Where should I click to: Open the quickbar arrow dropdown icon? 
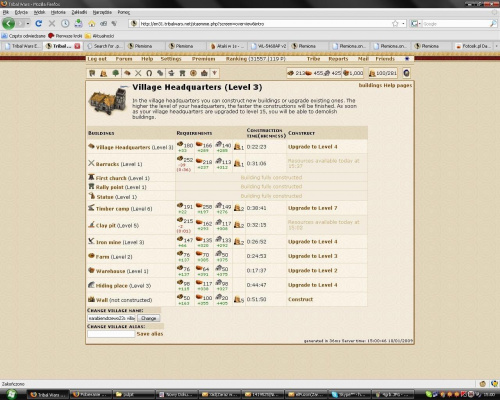click(215, 73)
